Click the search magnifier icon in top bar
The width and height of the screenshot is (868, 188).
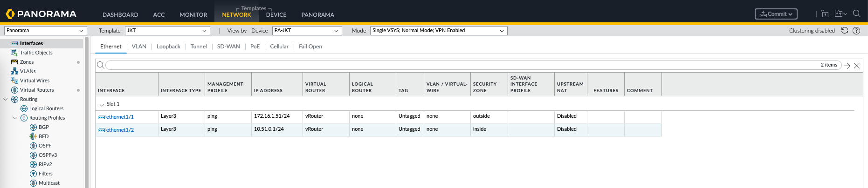pyautogui.click(x=856, y=13)
